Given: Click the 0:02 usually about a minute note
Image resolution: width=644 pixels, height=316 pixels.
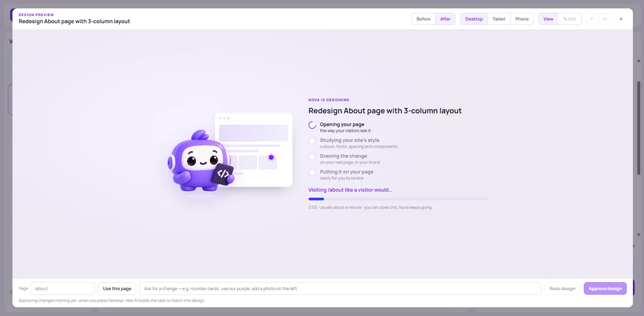Looking at the screenshot, I should click(370, 207).
